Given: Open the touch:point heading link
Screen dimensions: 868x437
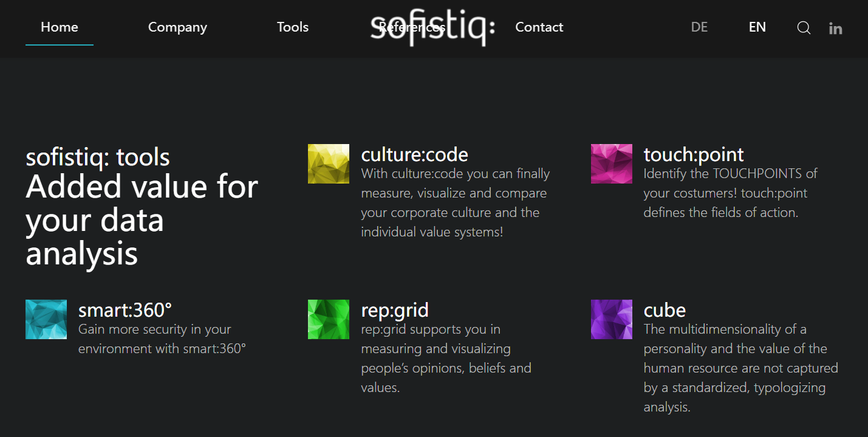Looking at the screenshot, I should point(694,155).
